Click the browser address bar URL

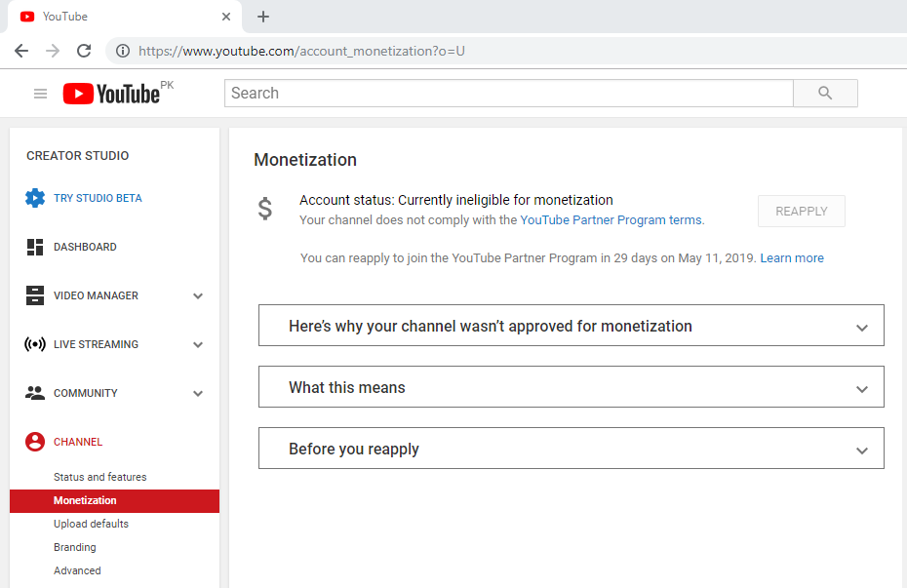coord(301,51)
